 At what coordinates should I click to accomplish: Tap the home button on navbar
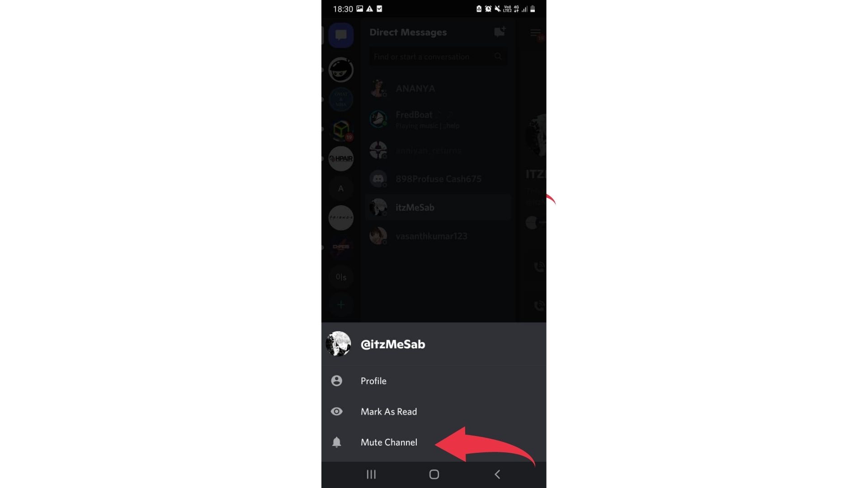pyautogui.click(x=434, y=474)
